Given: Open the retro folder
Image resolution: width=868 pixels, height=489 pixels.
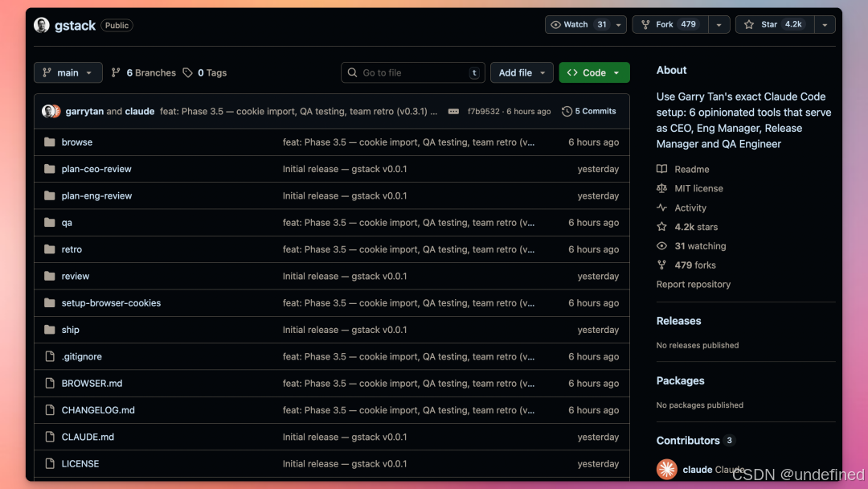Looking at the screenshot, I should (x=72, y=249).
